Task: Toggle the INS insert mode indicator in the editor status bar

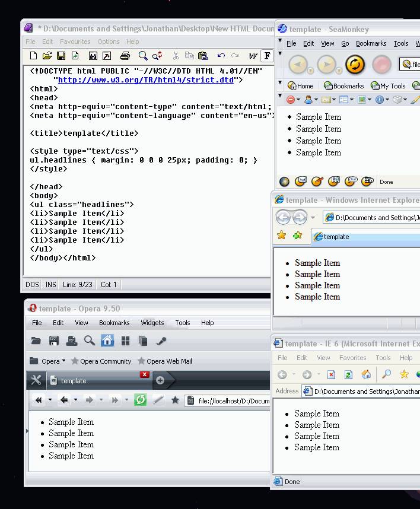Action: point(51,285)
